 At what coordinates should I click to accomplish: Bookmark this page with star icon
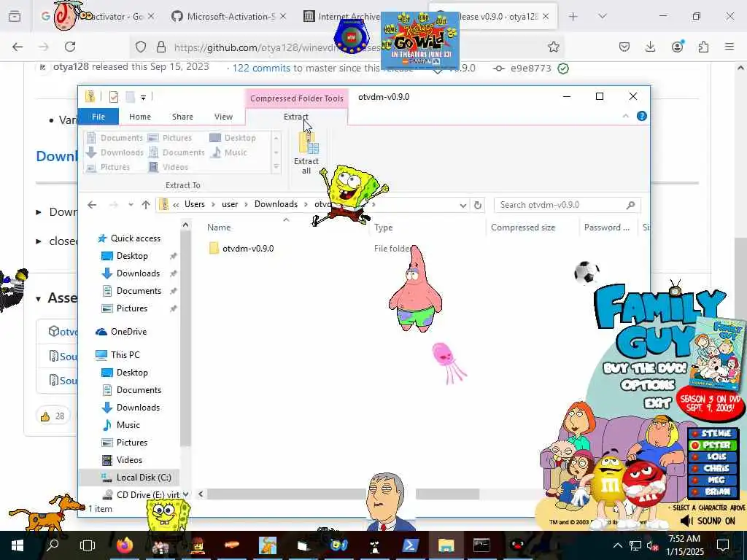(553, 47)
